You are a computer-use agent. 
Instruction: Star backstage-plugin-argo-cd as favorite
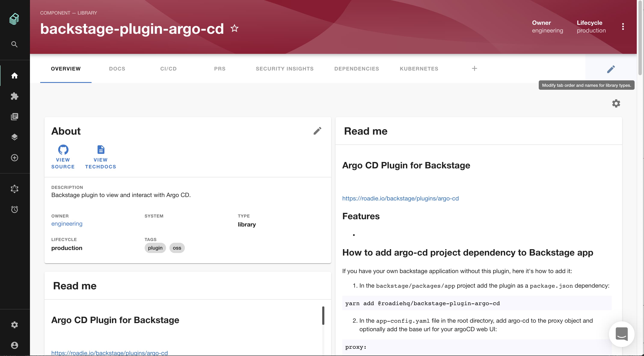(x=234, y=28)
